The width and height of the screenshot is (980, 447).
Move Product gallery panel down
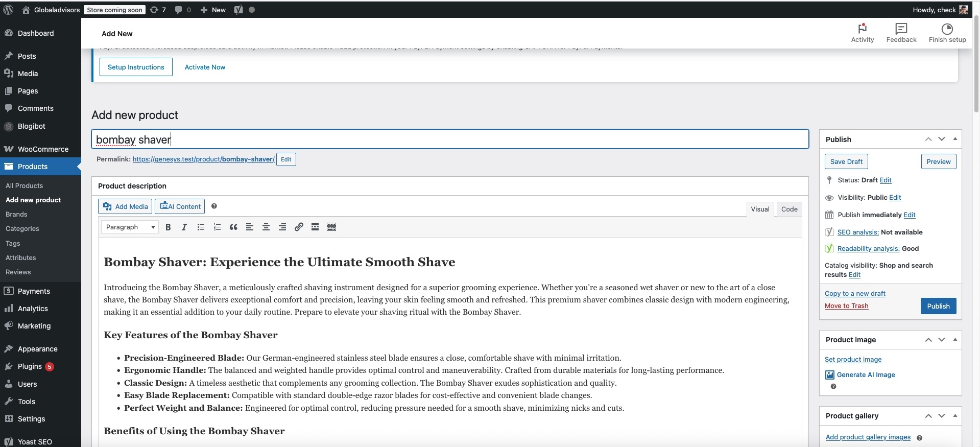942,416
